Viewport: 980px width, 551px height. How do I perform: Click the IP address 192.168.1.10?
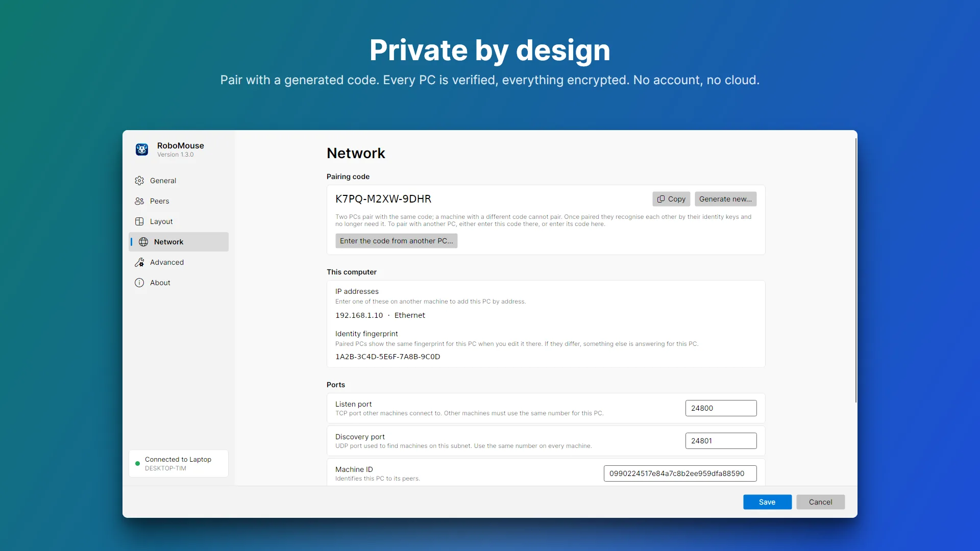(x=359, y=315)
